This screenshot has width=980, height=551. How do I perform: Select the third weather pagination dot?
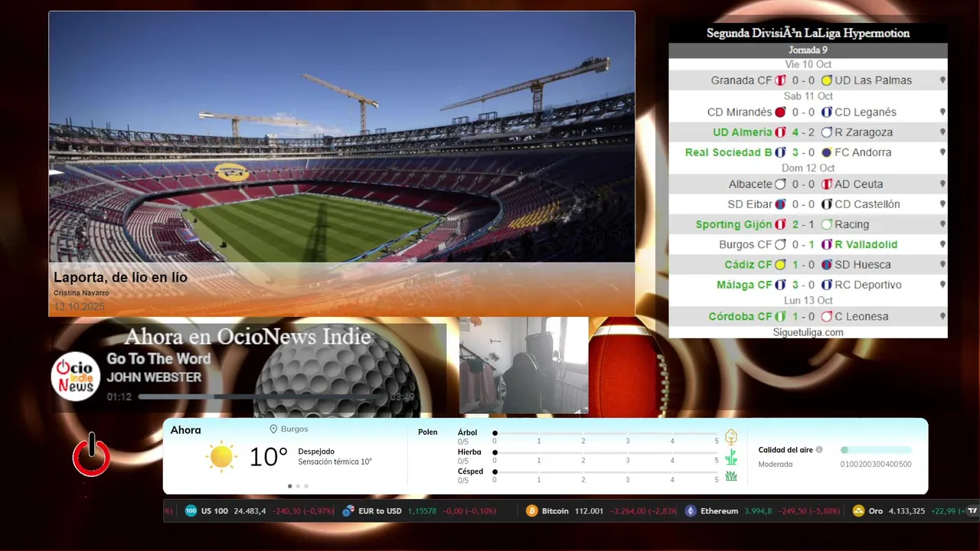pyautogui.click(x=306, y=486)
